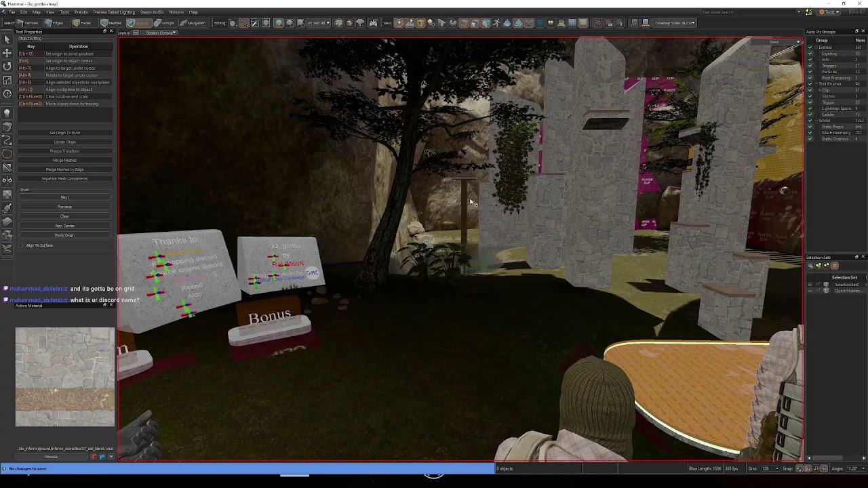Toggle visibility eye for SelectionSet0
Image resolution: width=868 pixels, height=488 pixels.
pos(810,285)
